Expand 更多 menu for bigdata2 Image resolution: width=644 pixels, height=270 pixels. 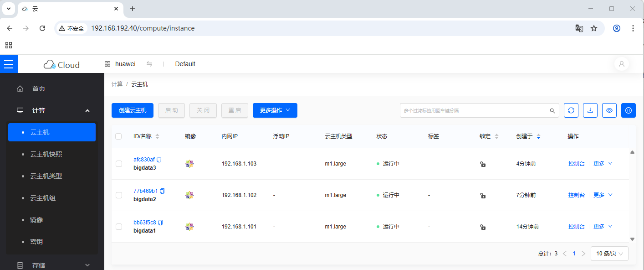(x=603, y=195)
